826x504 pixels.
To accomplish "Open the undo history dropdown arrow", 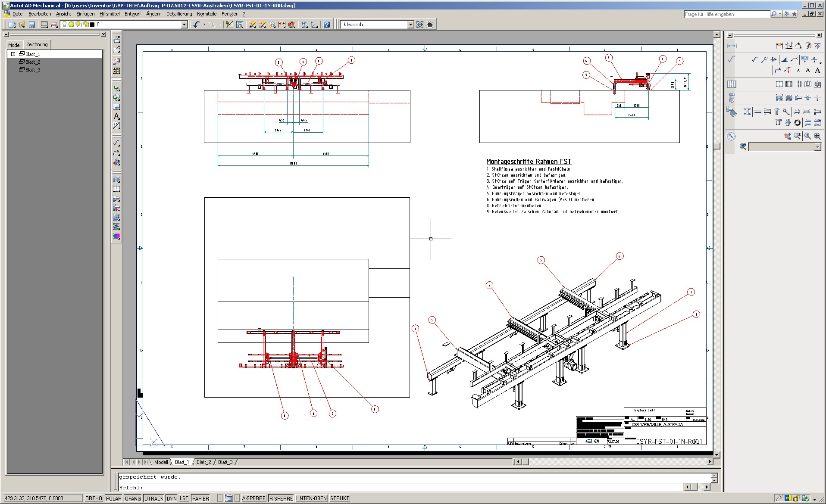I will (x=204, y=25).
